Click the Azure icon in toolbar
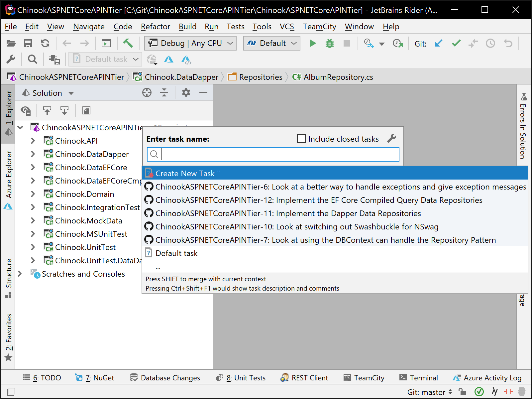The width and height of the screenshot is (532, 399). pyautogui.click(x=169, y=59)
